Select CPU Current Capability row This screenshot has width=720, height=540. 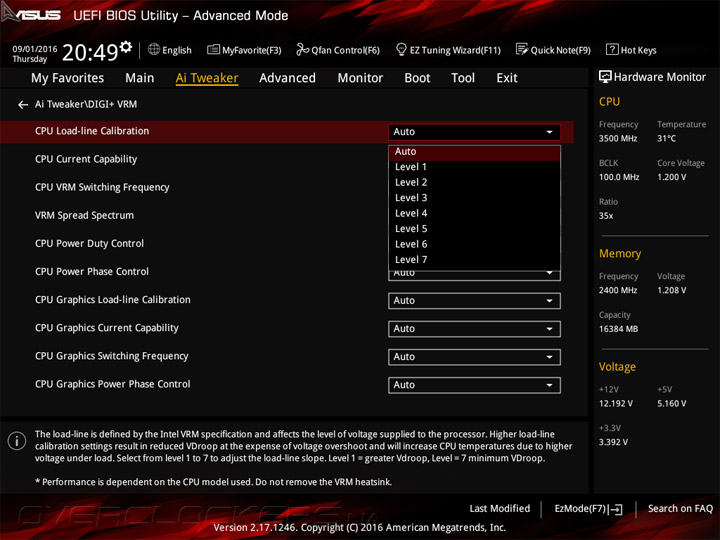86,159
